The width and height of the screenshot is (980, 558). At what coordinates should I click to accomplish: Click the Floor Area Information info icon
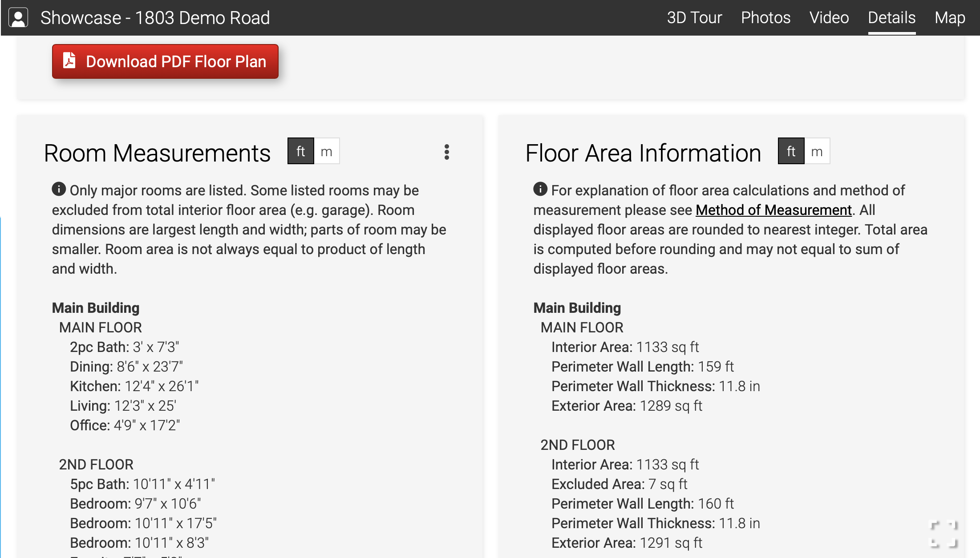click(x=540, y=189)
